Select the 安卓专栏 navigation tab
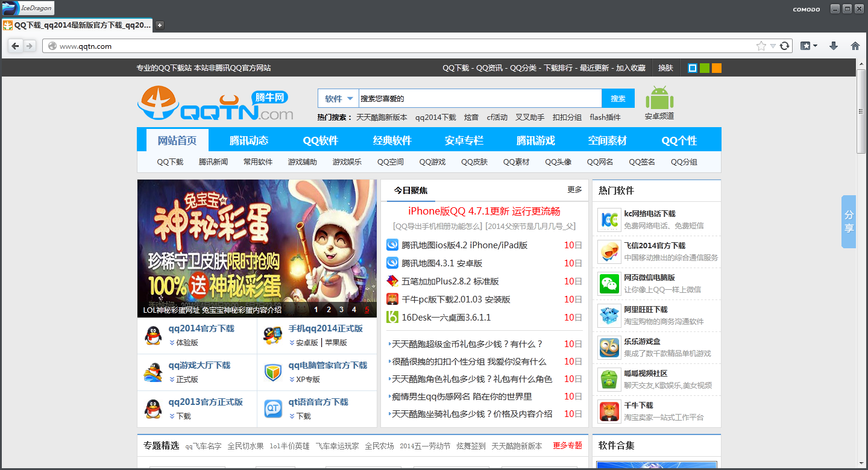The height and width of the screenshot is (470, 868). tap(464, 140)
